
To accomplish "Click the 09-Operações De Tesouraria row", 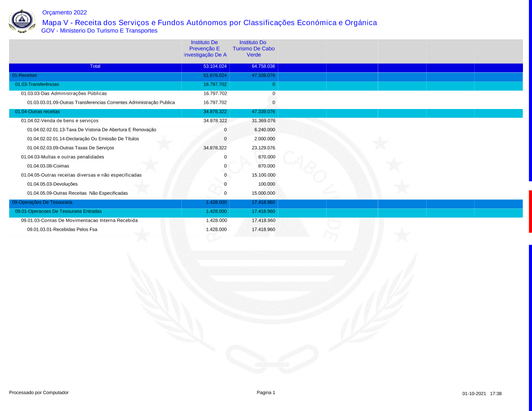I will click(x=42, y=203).
